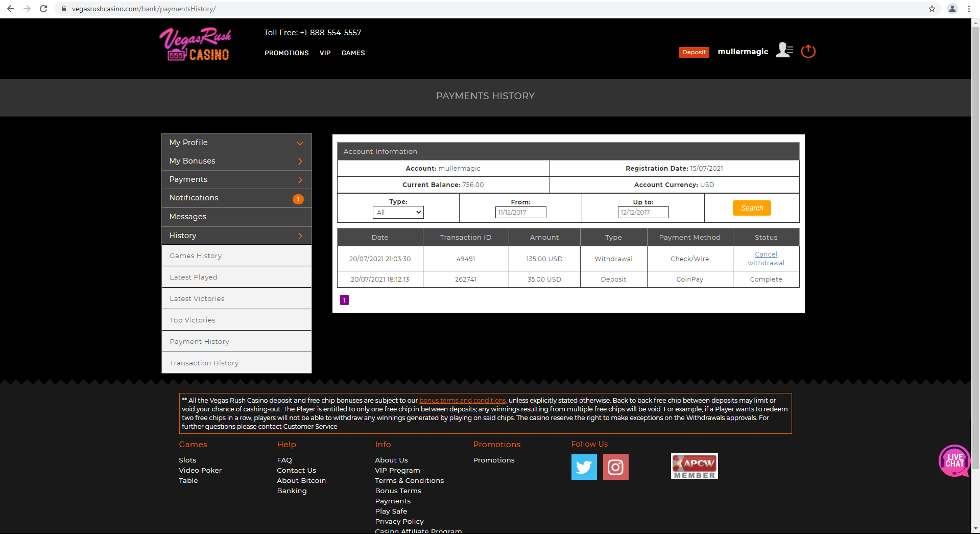Select Games History in the sidebar
980x534 pixels.
point(196,256)
